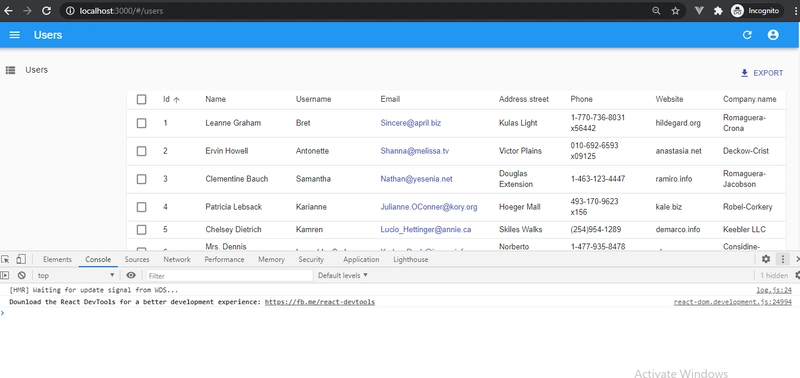Click the refresh icon in the blue app bar
The image size is (800, 378).
747,35
